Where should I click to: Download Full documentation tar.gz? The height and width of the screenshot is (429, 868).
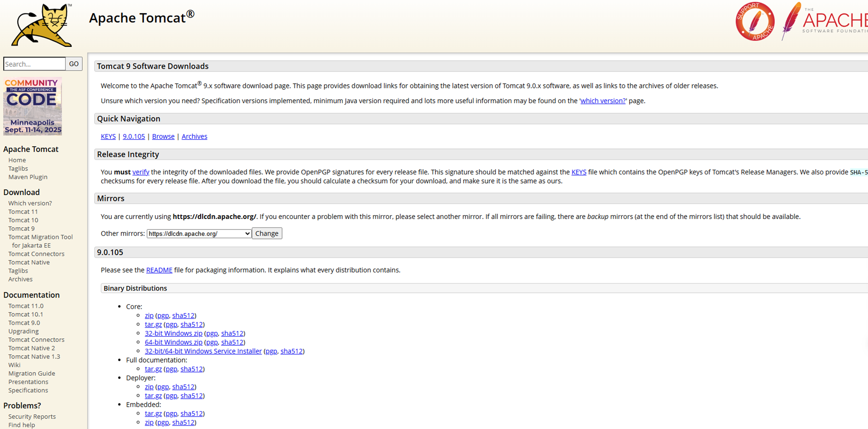coord(153,369)
